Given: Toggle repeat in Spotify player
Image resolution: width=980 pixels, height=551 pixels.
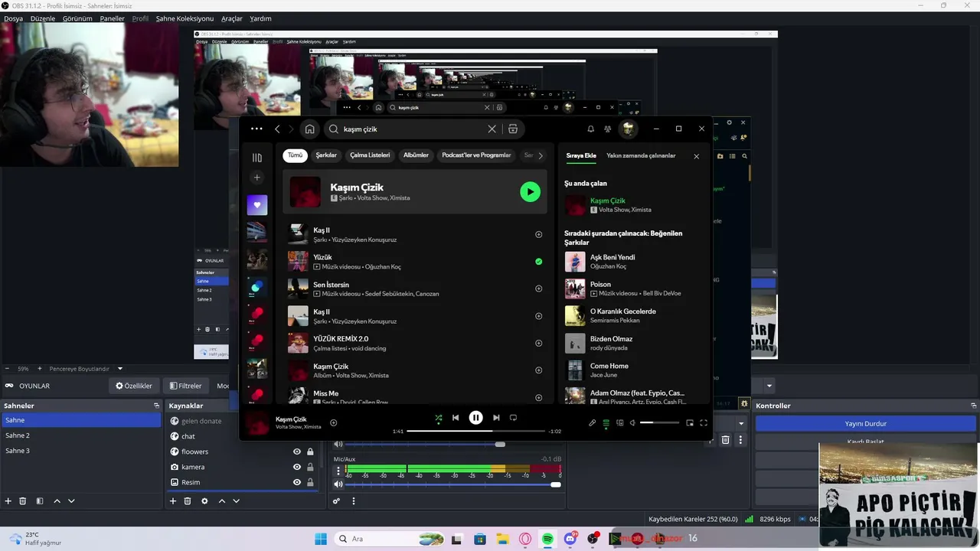Looking at the screenshot, I should 513,418.
